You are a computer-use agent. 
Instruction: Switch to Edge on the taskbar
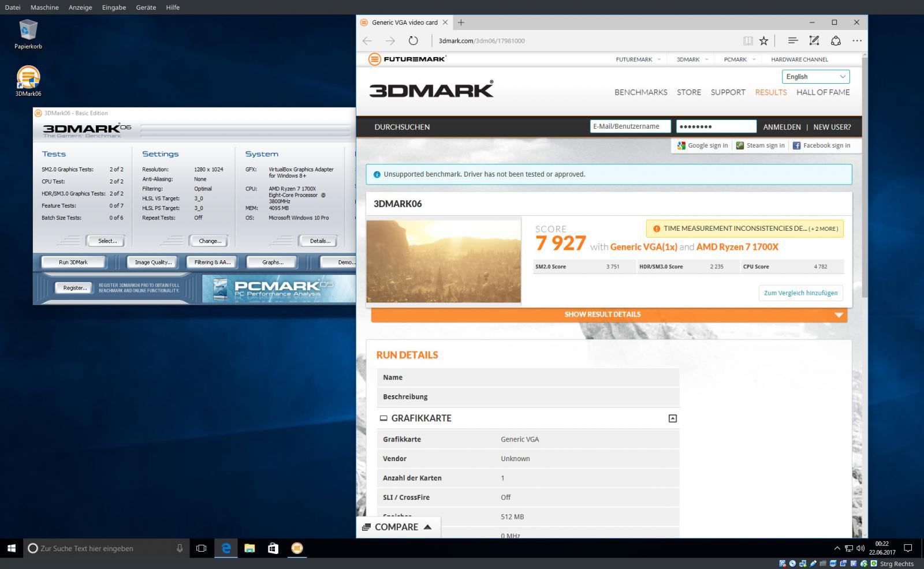pyautogui.click(x=226, y=548)
